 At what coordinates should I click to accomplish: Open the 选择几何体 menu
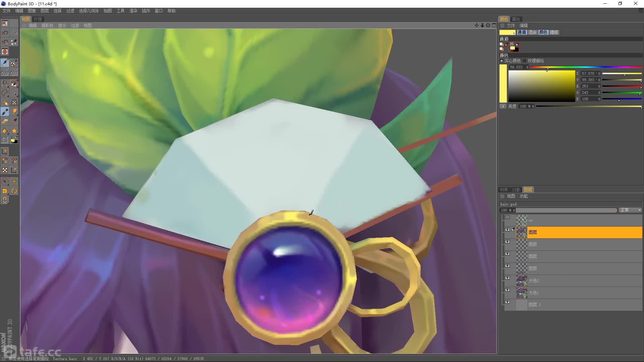click(x=89, y=11)
